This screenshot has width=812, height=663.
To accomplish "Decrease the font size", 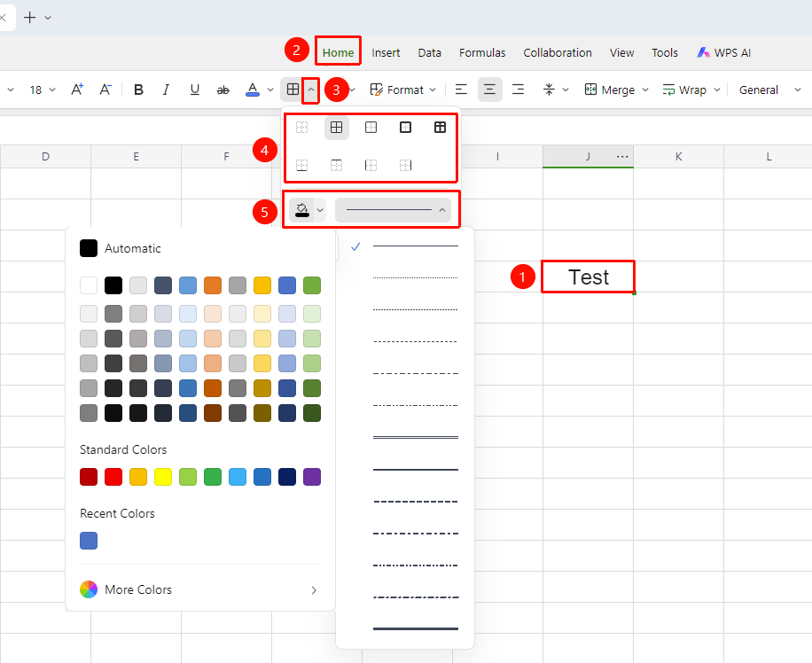I will [105, 90].
